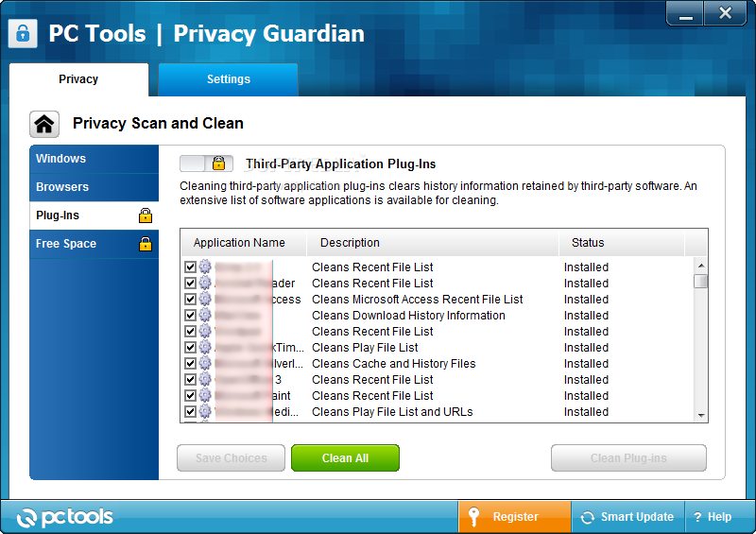Viewport: 756px width, 534px height.
Task: Sort by the Status column header
Action: coord(622,243)
